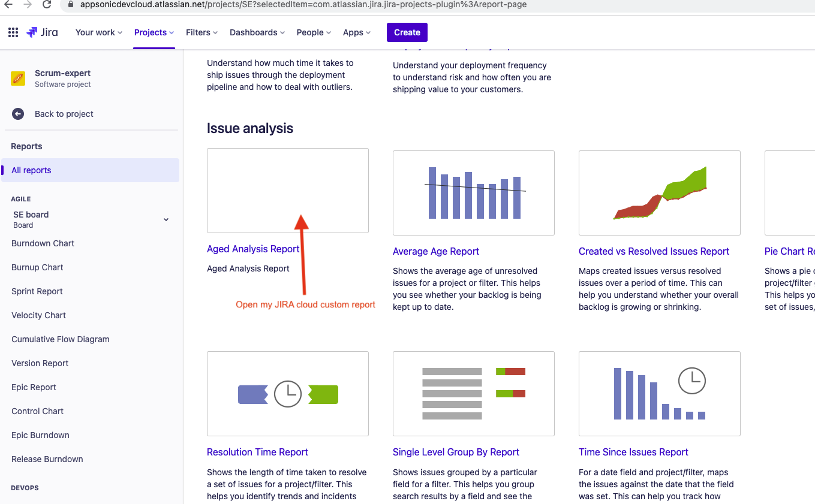Image resolution: width=815 pixels, height=504 pixels.
Task: Click Single Level Group By thumbnail
Action: click(x=474, y=394)
